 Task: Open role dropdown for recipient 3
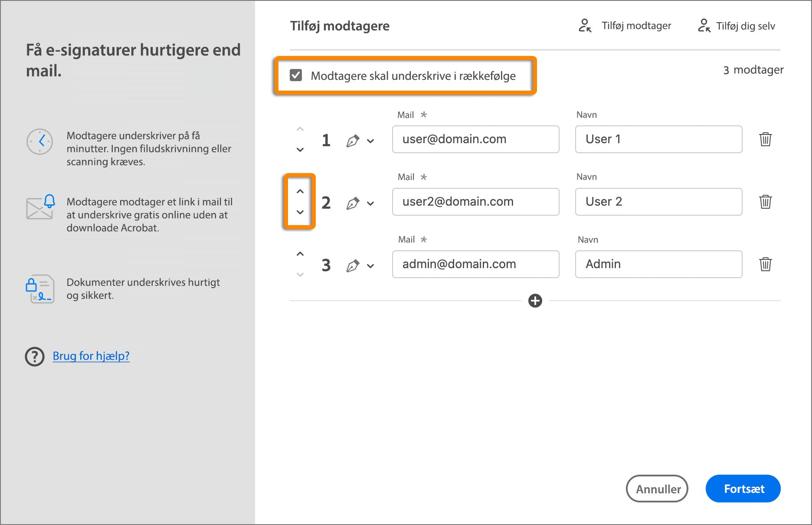pos(370,266)
